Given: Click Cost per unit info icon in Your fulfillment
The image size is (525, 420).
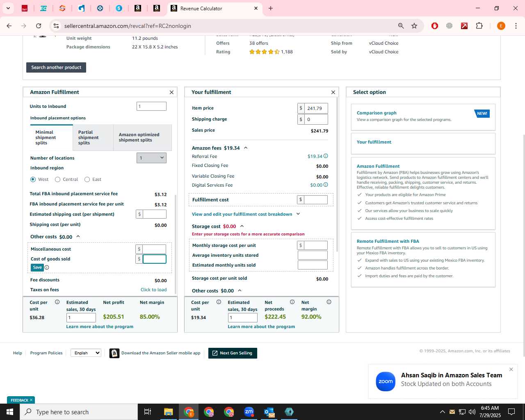Looking at the screenshot, I should coord(219,302).
